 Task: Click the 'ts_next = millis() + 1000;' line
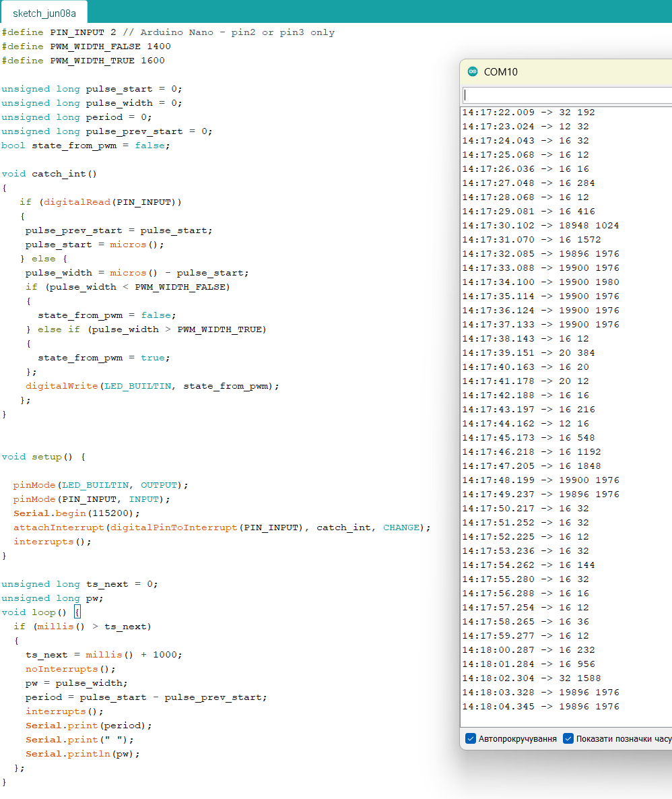(x=104, y=654)
